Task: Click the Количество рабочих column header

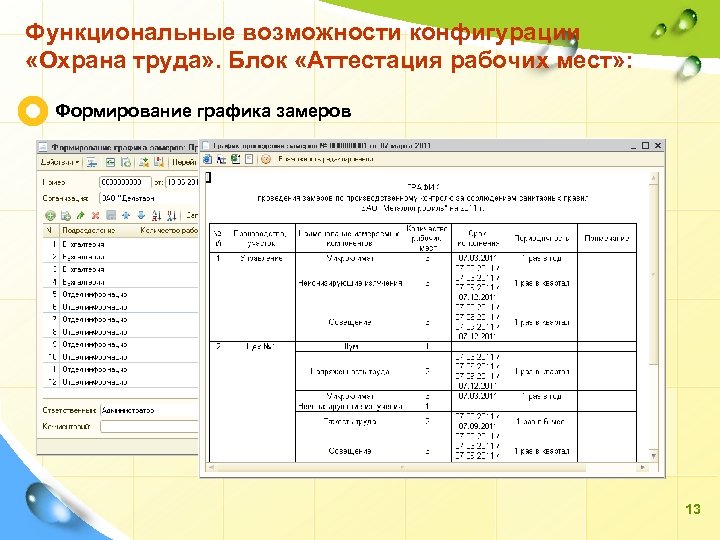Action: click(x=169, y=230)
